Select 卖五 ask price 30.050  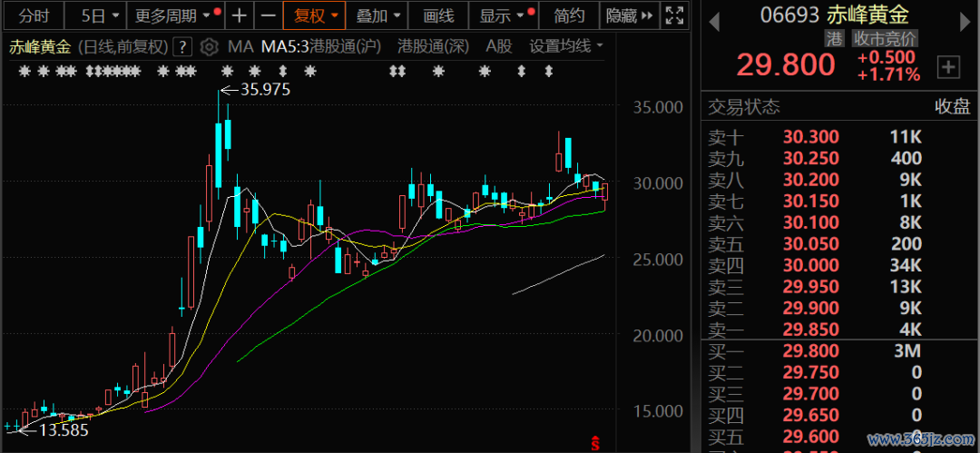(810, 244)
